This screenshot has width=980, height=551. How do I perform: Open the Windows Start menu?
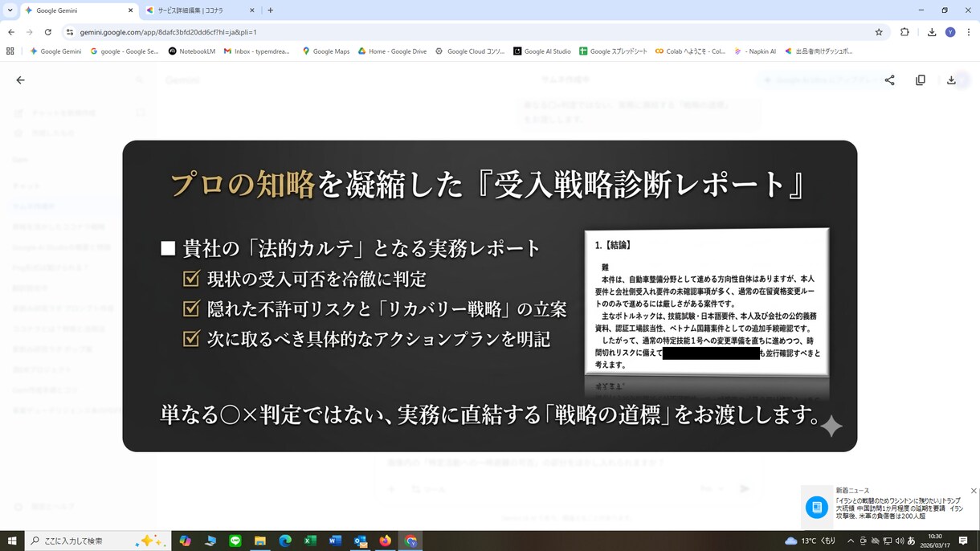coord(12,541)
